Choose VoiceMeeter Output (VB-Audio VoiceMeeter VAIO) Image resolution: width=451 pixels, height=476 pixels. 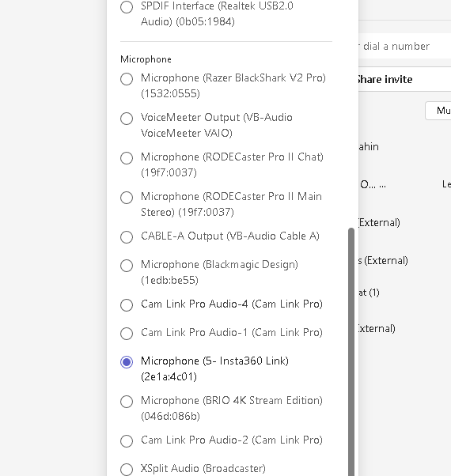click(x=127, y=119)
